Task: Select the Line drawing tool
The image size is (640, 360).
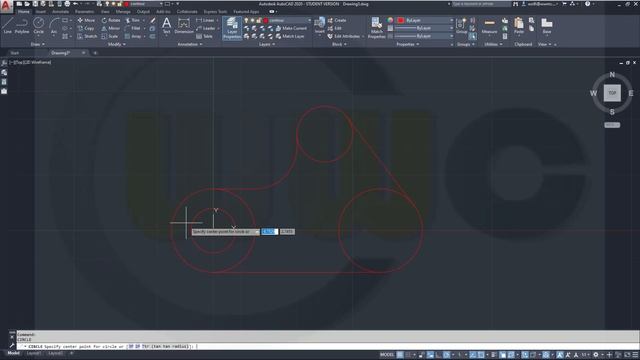Action: [8, 25]
